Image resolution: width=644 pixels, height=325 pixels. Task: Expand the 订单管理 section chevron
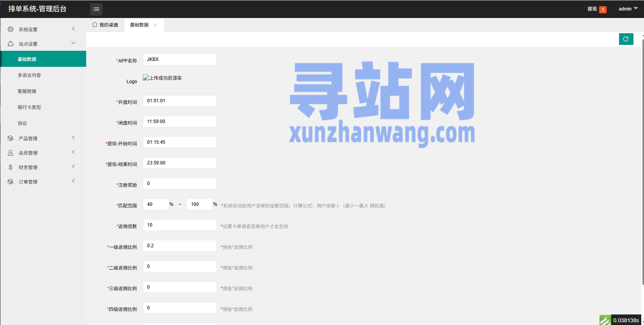pos(73,181)
